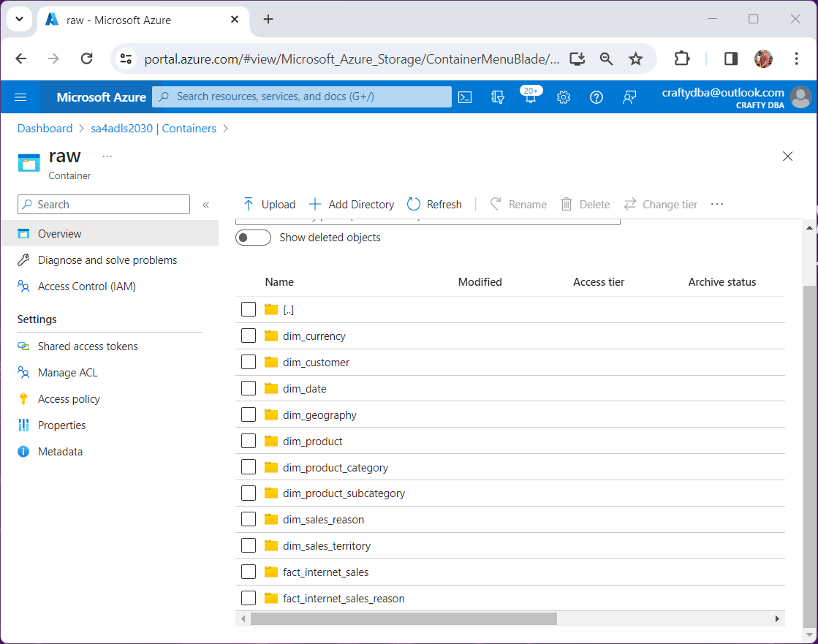The width and height of the screenshot is (818, 644).
Task: Check the dim_currency folder checkbox
Action: tap(249, 336)
